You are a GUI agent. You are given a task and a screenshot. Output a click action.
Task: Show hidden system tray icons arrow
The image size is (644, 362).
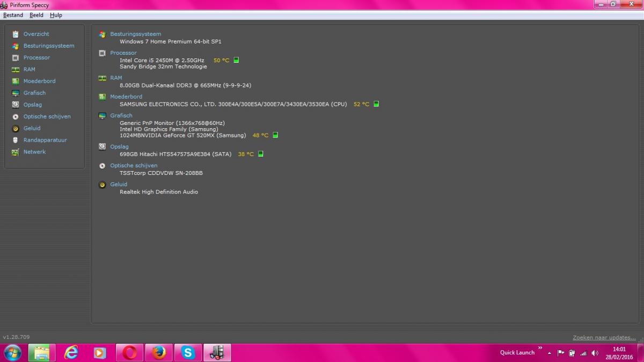(549, 353)
